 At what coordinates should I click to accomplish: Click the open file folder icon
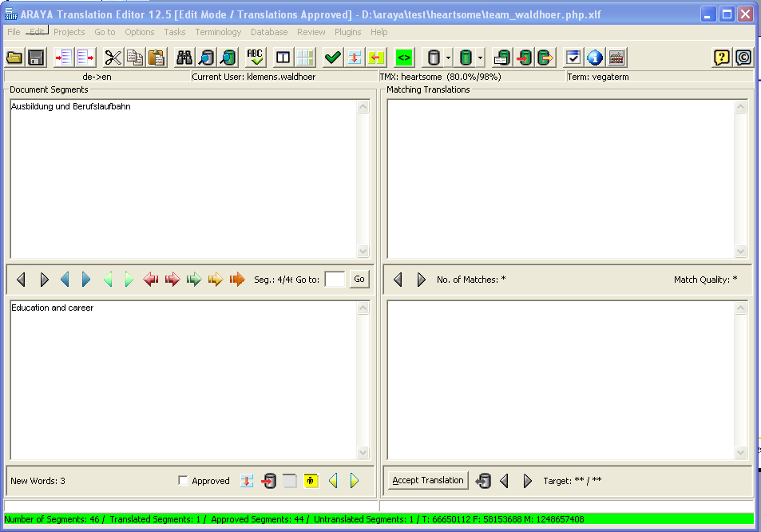(x=14, y=58)
